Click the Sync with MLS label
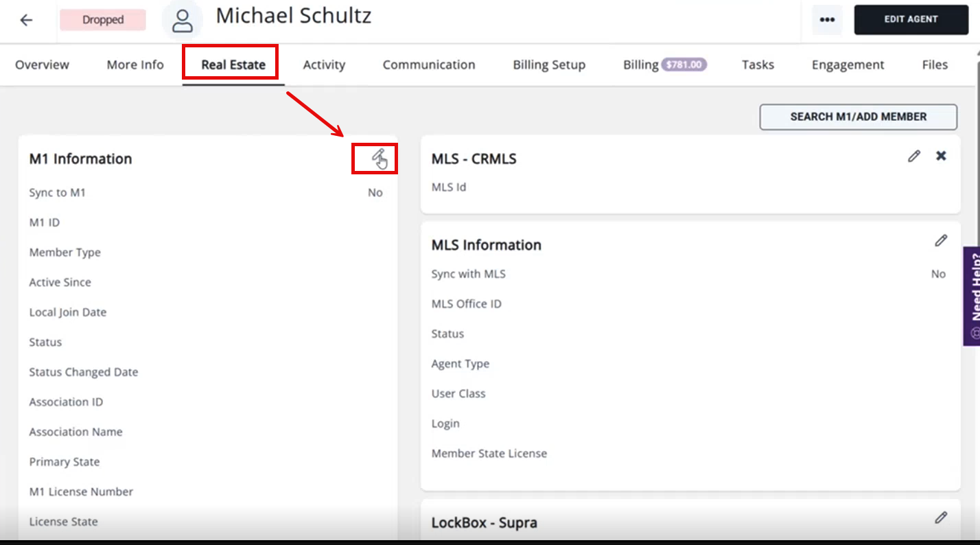The image size is (980, 545). coord(469,274)
